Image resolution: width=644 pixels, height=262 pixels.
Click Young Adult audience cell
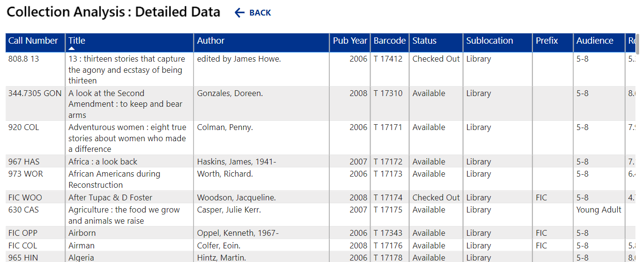[598, 210]
